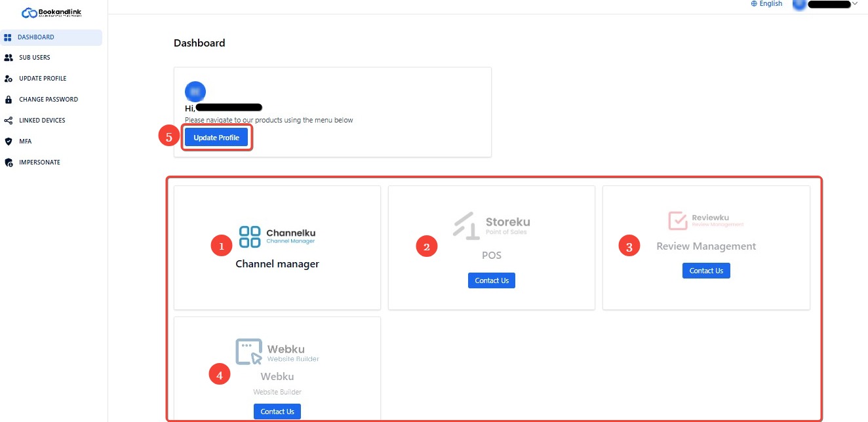Click the Update Profile person-gear icon
This screenshot has width=868, height=422.
(8, 79)
